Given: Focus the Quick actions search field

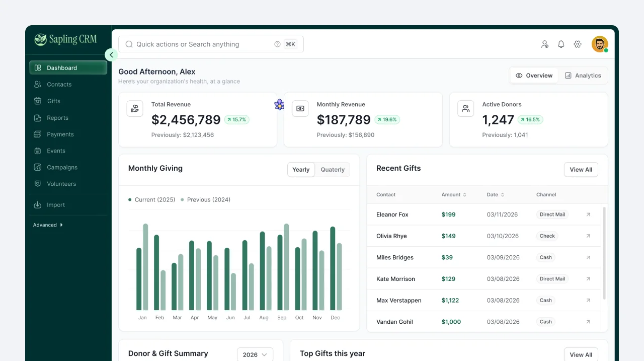Looking at the screenshot, I should pos(211,44).
